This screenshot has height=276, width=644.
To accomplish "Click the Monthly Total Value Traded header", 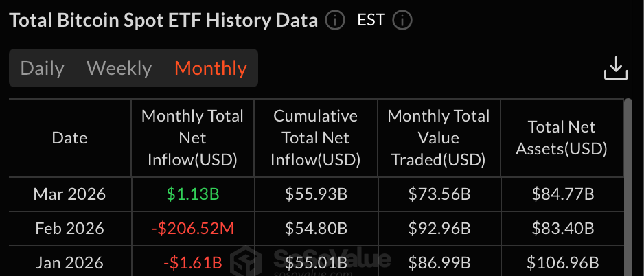I will 439,138.
